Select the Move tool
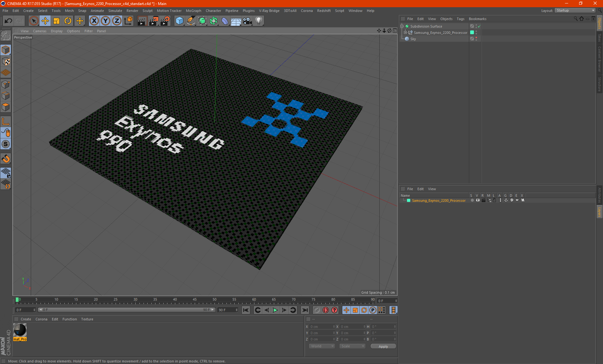 click(45, 21)
